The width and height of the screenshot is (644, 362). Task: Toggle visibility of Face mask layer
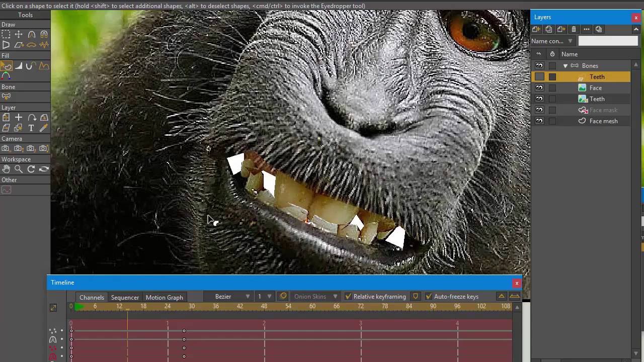click(539, 110)
